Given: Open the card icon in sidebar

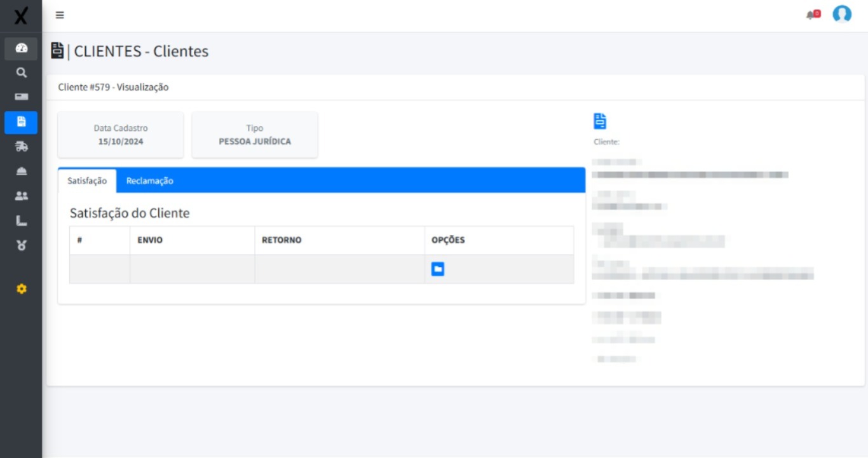Looking at the screenshot, I should (21, 97).
